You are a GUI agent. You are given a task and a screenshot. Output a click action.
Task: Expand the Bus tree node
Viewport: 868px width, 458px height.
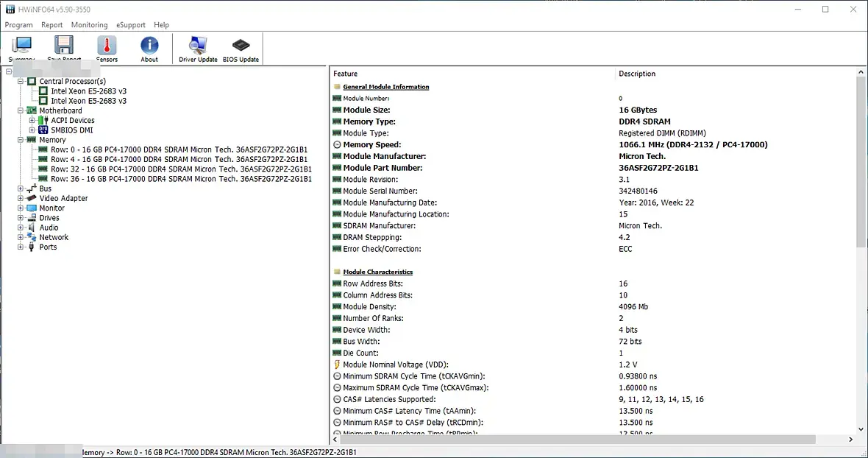[x=21, y=189]
